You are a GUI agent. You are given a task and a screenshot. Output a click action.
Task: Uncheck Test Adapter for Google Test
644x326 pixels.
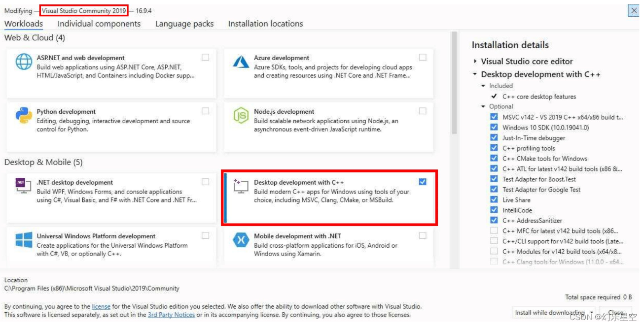coord(494,190)
